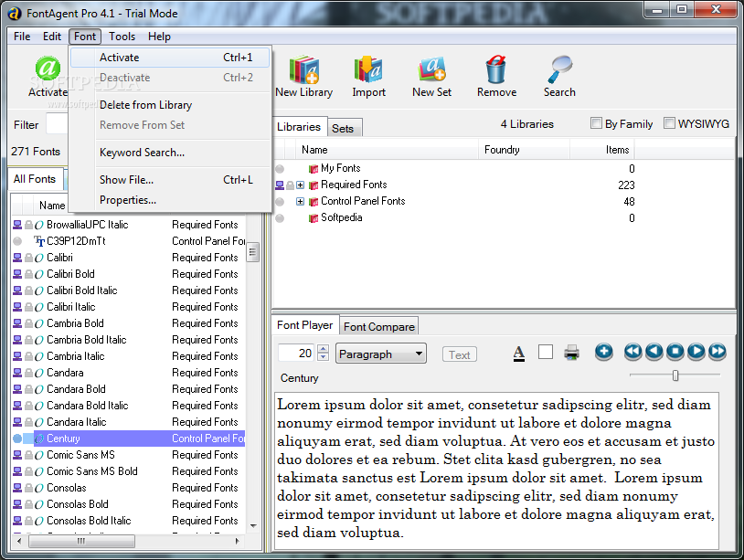Click the font color A icon
The width and height of the screenshot is (744, 560).
[519, 354]
